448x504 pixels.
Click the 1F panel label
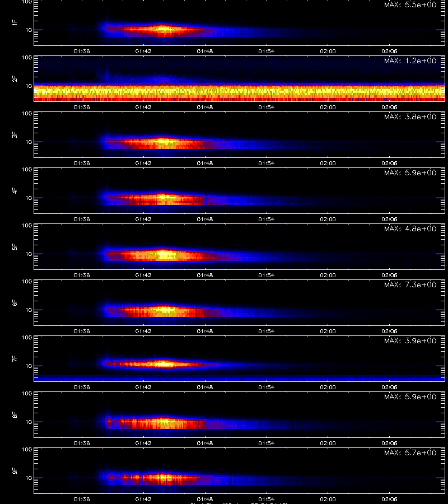[x=15, y=22]
